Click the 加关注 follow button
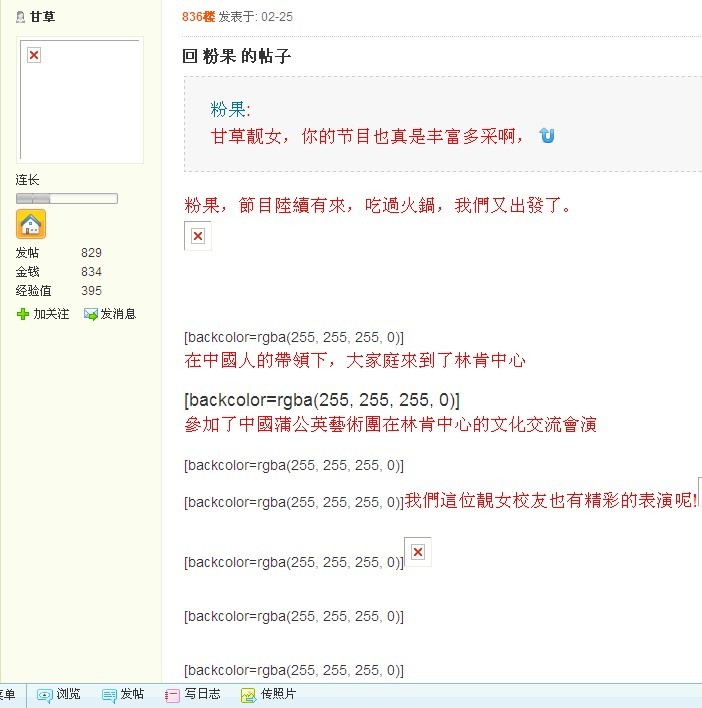Image resolution: width=702 pixels, height=708 pixels. tap(51, 314)
